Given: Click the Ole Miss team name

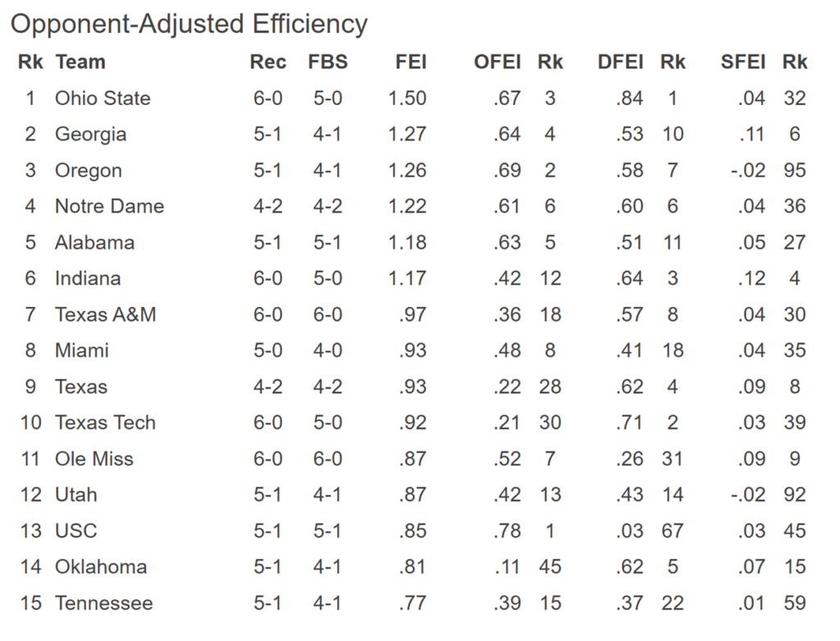Looking at the screenshot, I should [x=94, y=459].
